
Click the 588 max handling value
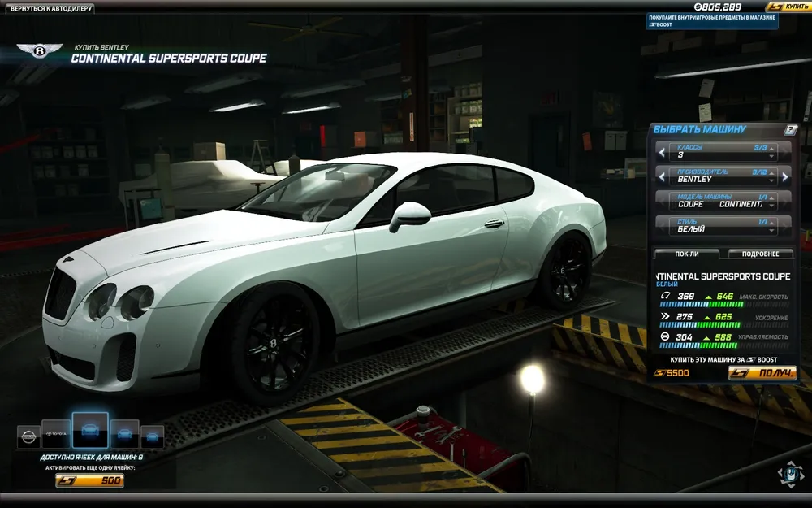pyautogui.click(x=723, y=337)
